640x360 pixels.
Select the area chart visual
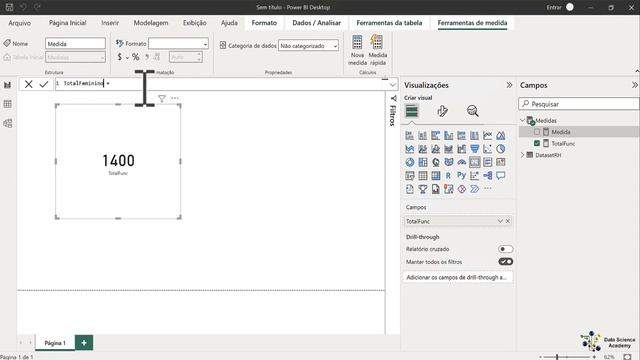(x=500, y=136)
